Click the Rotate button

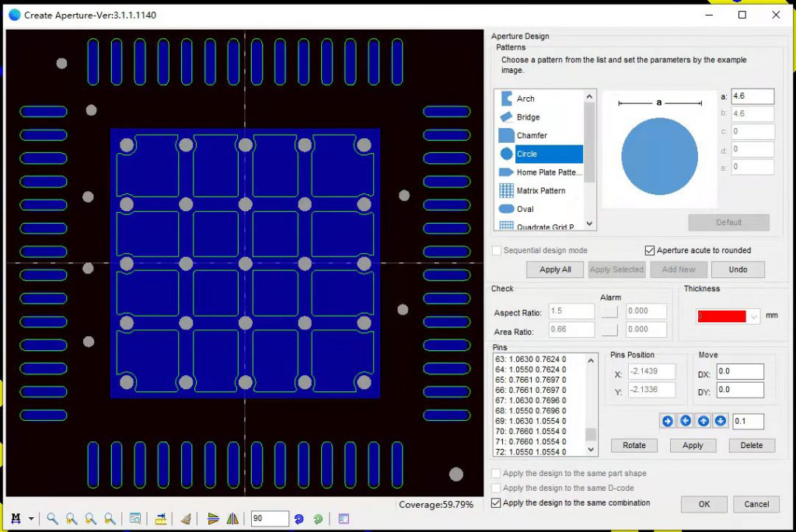tap(634, 446)
